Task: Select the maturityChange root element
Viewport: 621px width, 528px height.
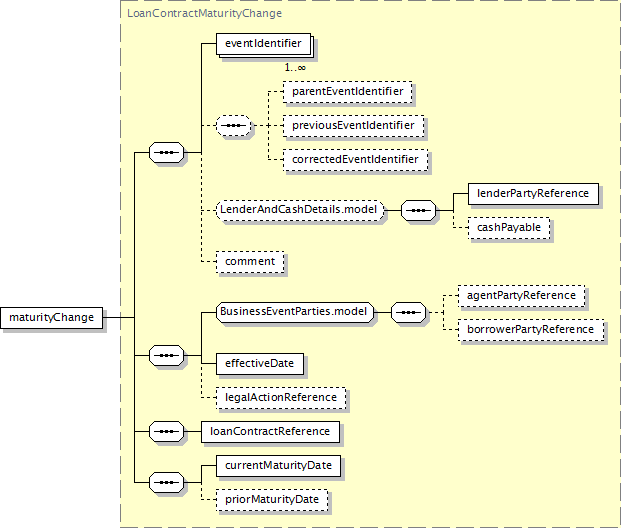Action: coord(51,318)
